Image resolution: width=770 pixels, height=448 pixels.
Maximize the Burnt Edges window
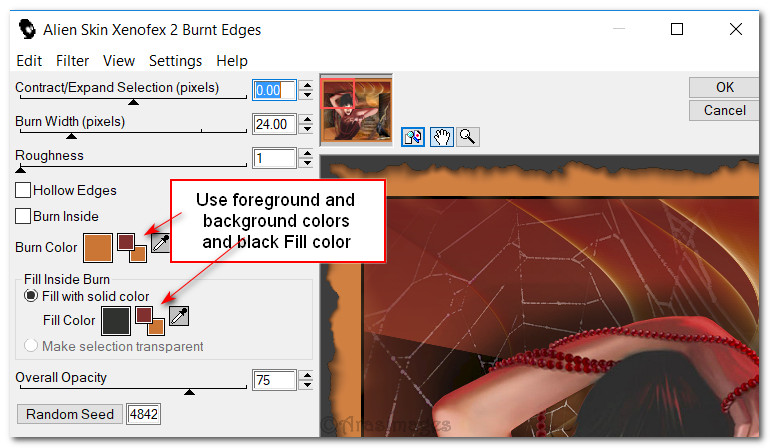point(677,29)
